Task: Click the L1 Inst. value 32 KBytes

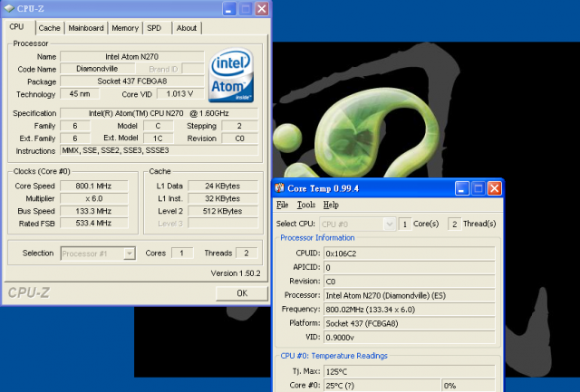Action: (x=223, y=198)
